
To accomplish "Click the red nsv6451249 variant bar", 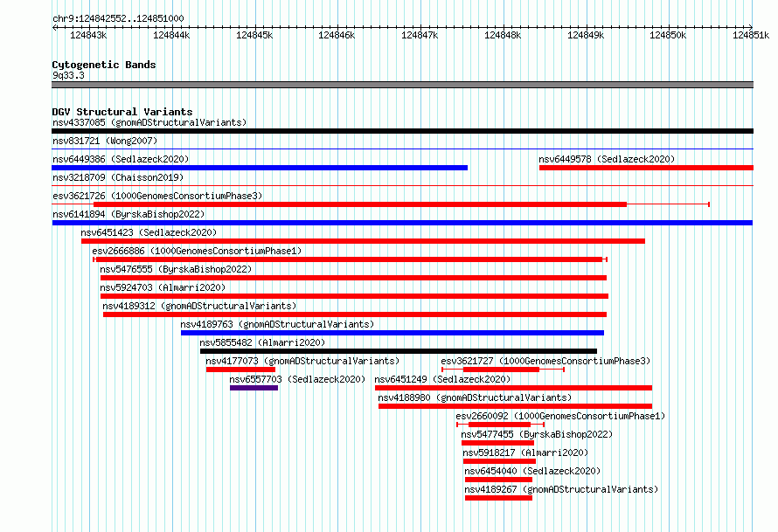I will [x=513, y=388].
